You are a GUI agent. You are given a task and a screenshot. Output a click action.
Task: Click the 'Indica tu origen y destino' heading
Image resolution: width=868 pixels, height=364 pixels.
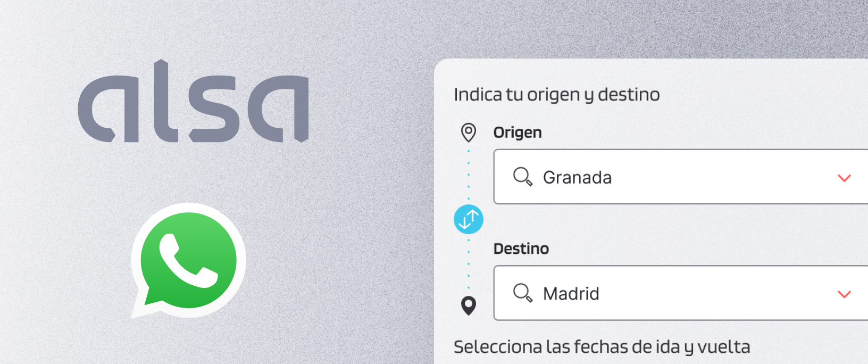tap(556, 94)
